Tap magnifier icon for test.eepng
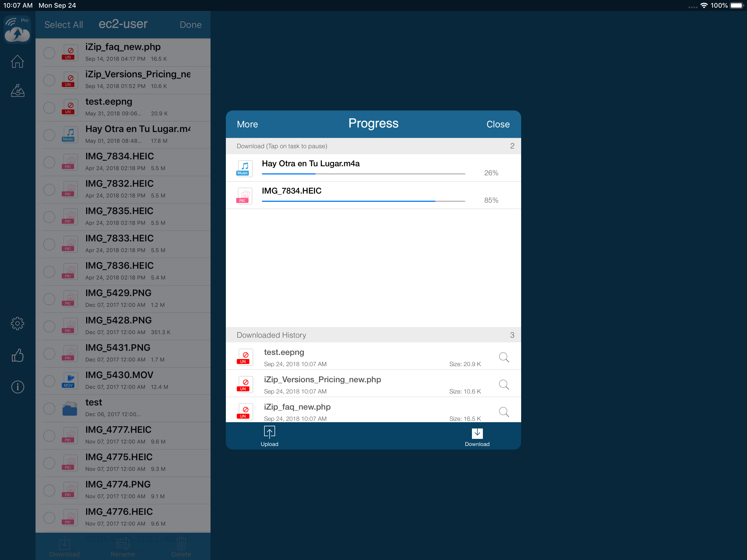Viewport: 747px width, 560px height. (504, 357)
